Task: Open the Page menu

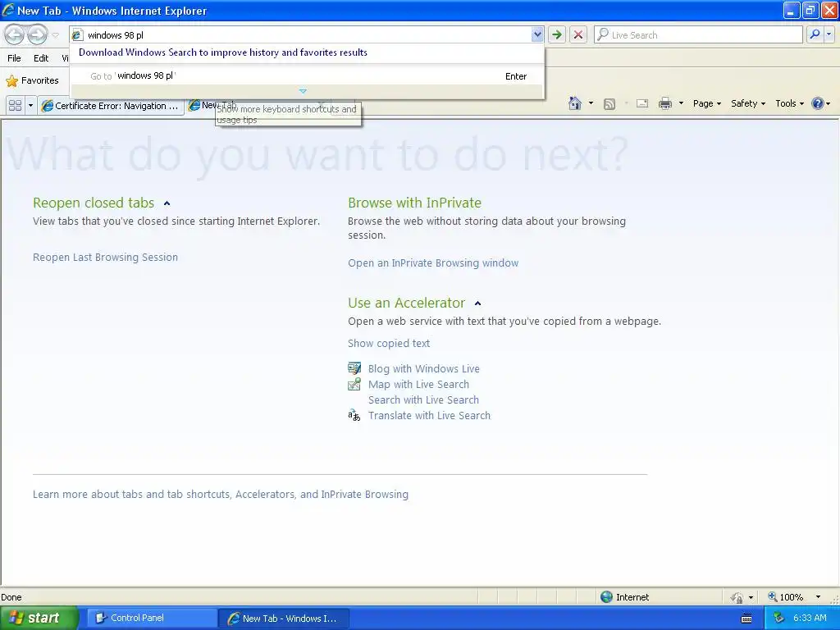Action: (x=706, y=103)
